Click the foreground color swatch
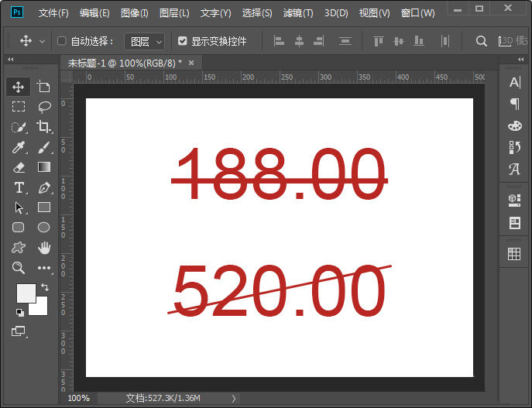532x408 pixels. pos(26,293)
